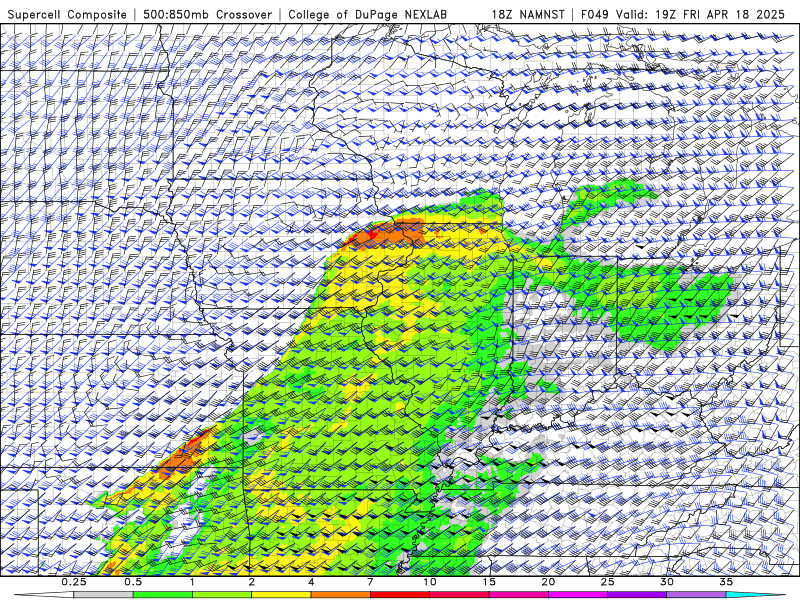
Task: Select the bright green 0.5–1 color bar segment
Action: (163, 595)
